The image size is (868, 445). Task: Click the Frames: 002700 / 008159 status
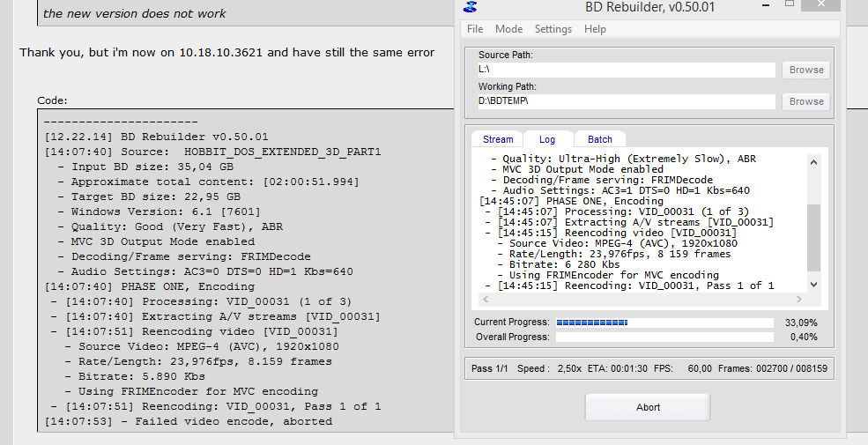point(773,368)
